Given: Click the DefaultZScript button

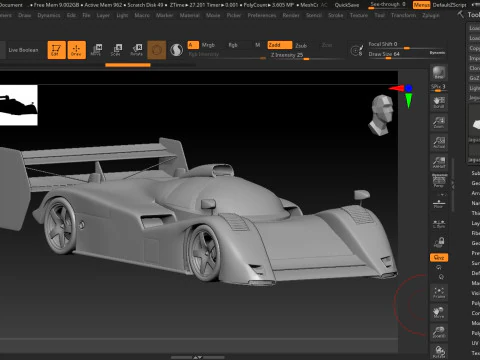Looking at the screenshot, I should coord(450,5).
